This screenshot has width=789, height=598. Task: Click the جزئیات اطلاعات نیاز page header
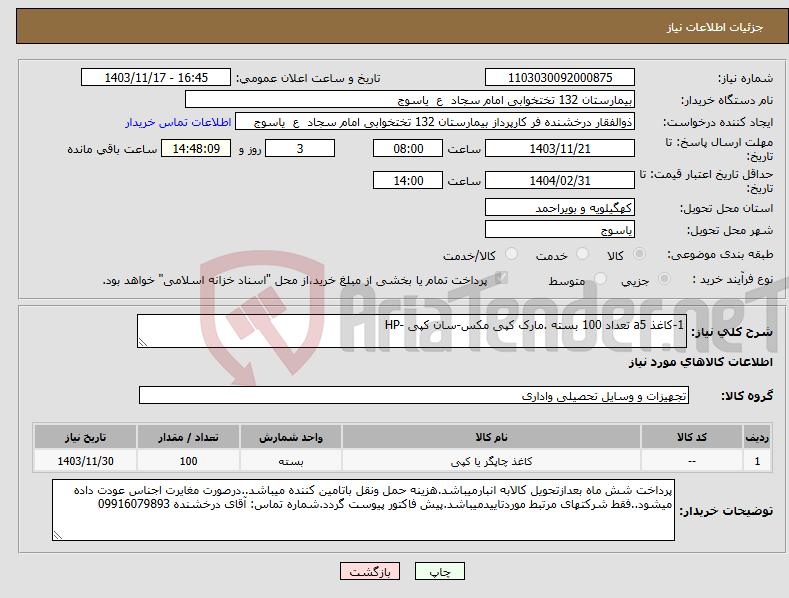(715, 27)
